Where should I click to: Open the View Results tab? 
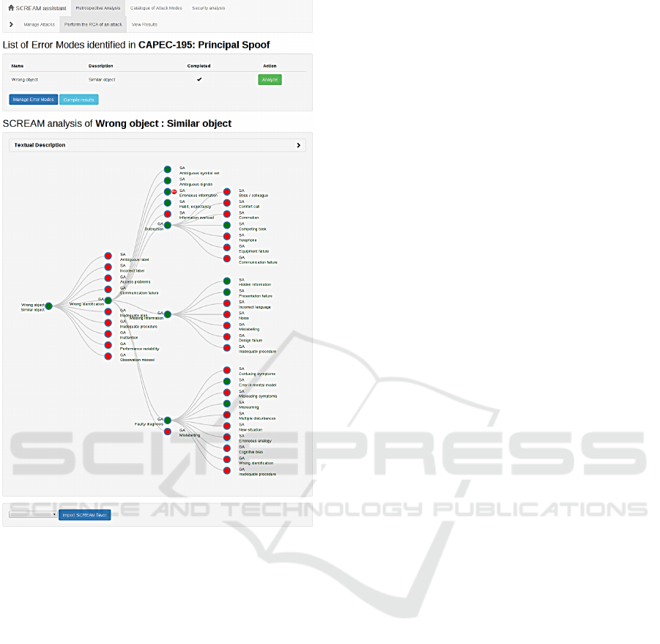click(144, 24)
